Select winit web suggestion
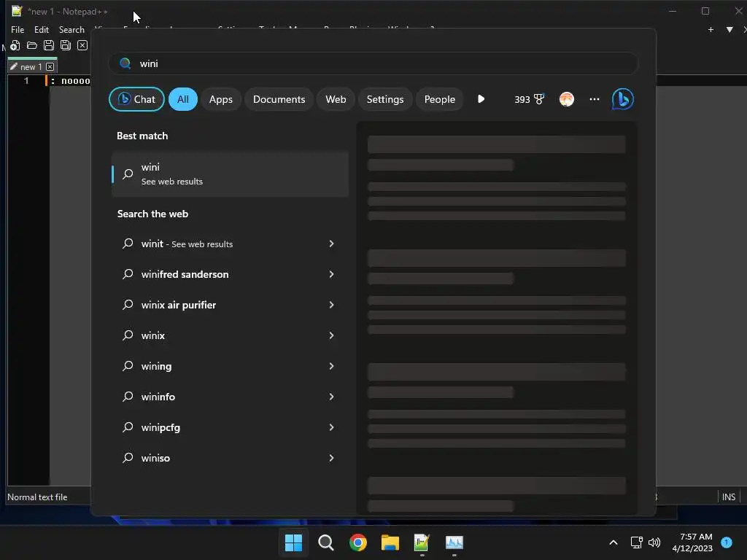Screen dimensions: 747x560 point(230,244)
